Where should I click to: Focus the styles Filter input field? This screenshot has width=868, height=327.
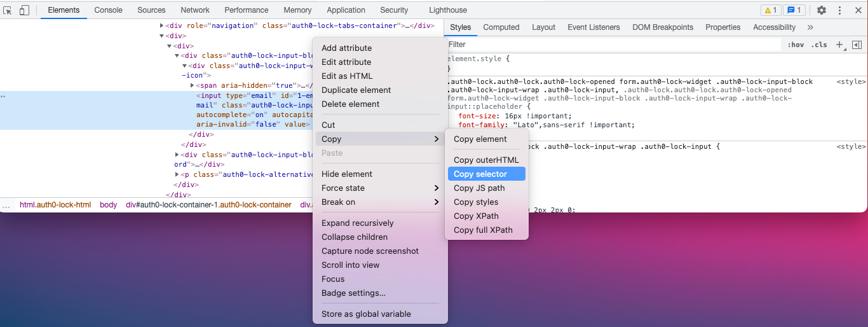pyautogui.click(x=613, y=45)
